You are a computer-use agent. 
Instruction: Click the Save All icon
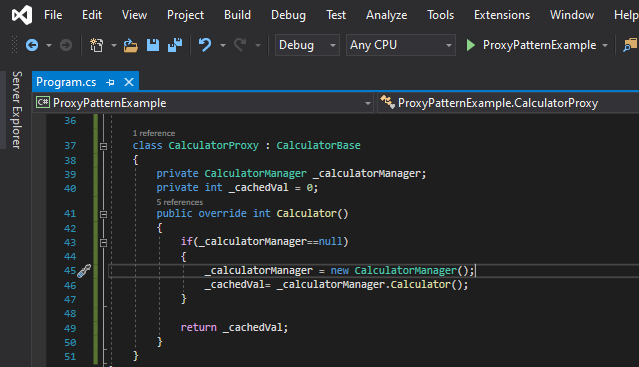tap(175, 45)
